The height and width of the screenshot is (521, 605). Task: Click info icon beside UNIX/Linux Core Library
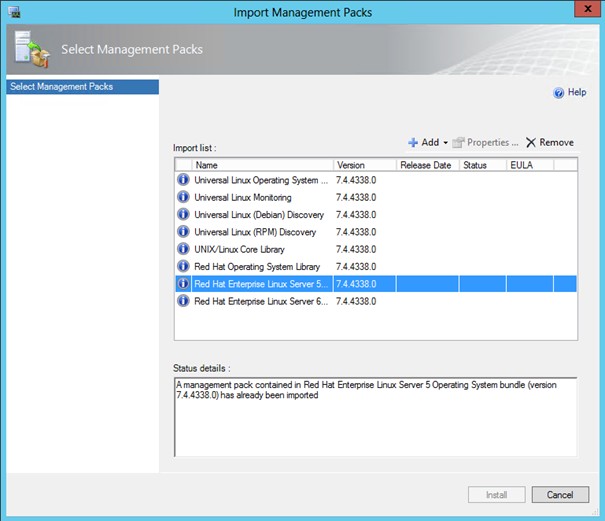coord(183,249)
